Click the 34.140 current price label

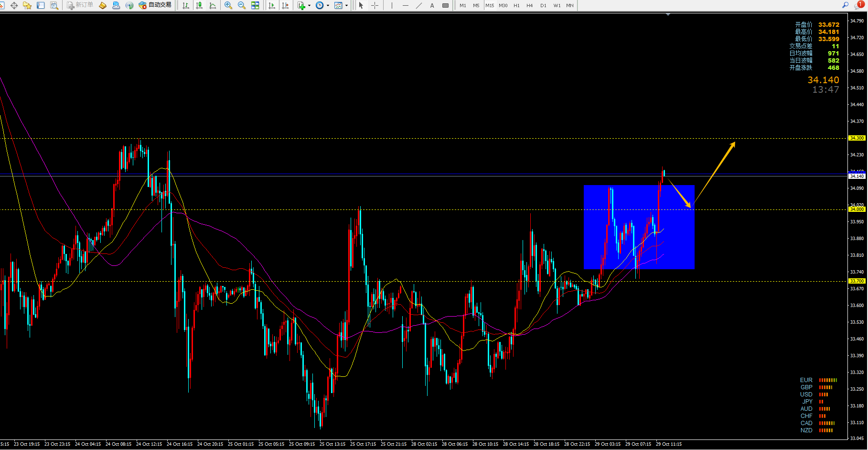pos(857,176)
